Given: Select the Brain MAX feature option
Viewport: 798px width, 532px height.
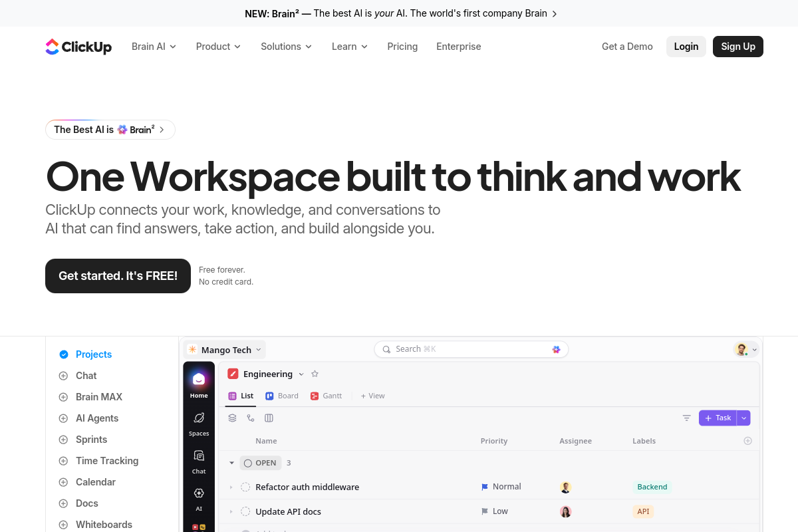Looking at the screenshot, I should pos(90,397).
